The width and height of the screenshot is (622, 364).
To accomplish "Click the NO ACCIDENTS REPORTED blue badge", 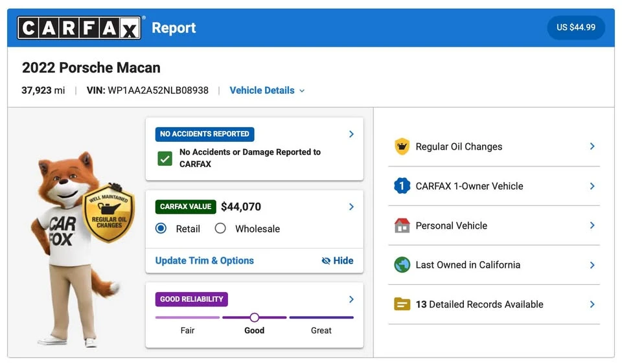I will point(205,134).
